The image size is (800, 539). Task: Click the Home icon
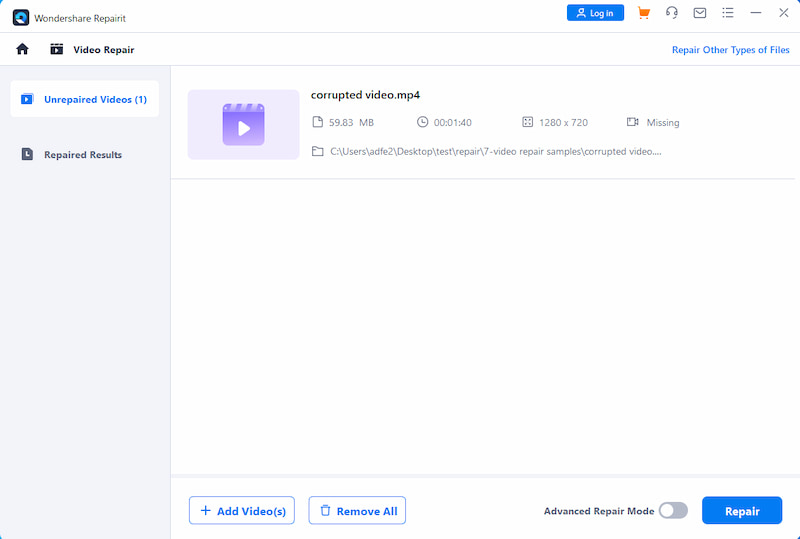[23, 49]
